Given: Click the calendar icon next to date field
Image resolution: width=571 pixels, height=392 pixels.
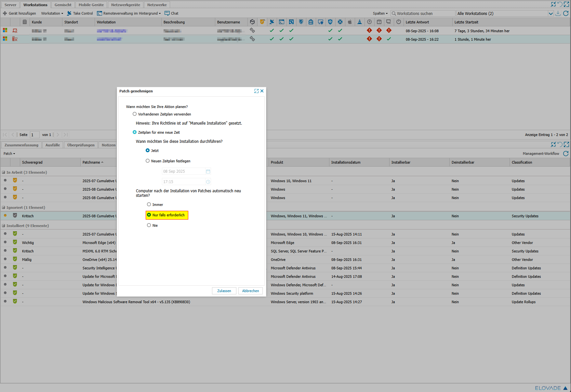Looking at the screenshot, I should (208, 171).
